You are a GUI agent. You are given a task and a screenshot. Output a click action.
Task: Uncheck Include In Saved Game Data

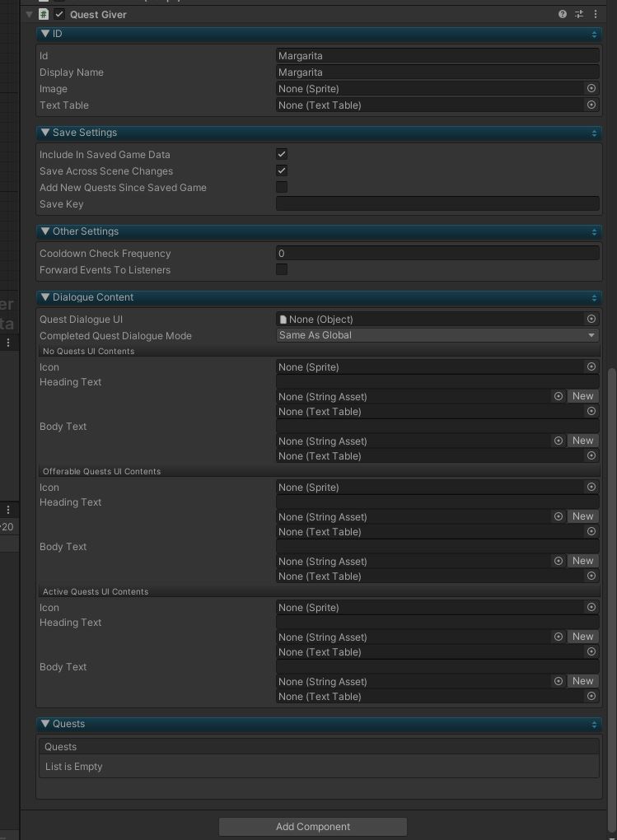coord(282,154)
